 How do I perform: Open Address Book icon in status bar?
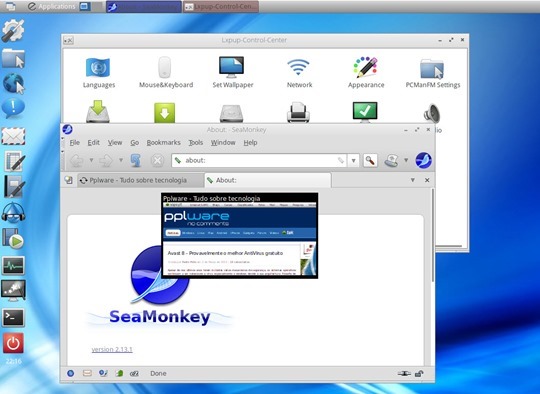click(119, 373)
